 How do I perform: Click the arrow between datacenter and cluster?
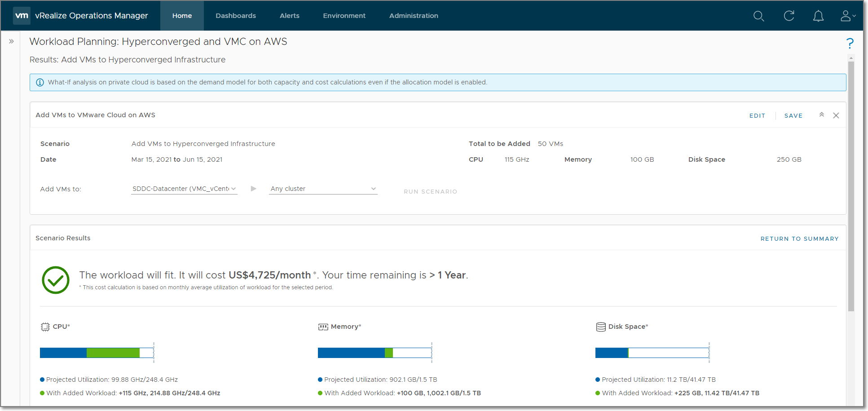pos(253,189)
